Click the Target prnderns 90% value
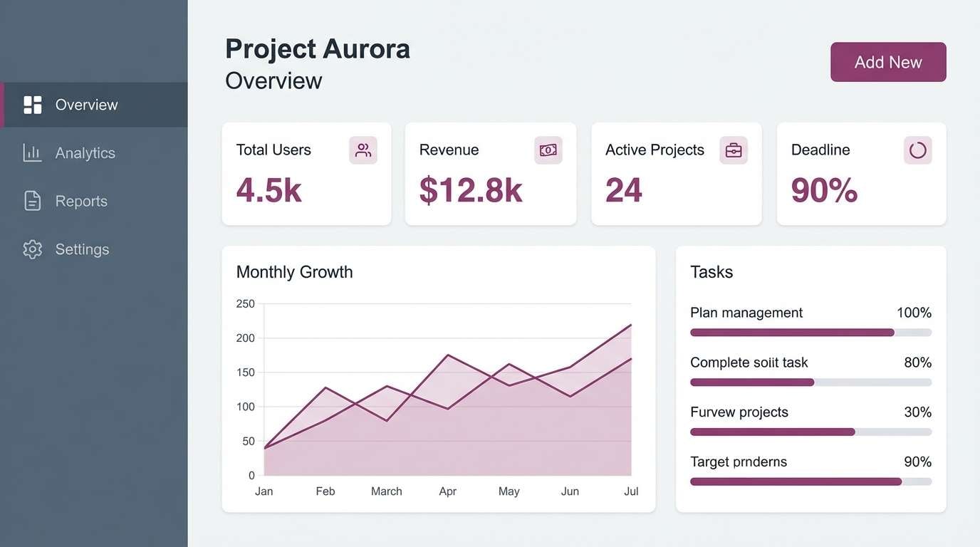This screenshot has height=547, width=980. 919,462
